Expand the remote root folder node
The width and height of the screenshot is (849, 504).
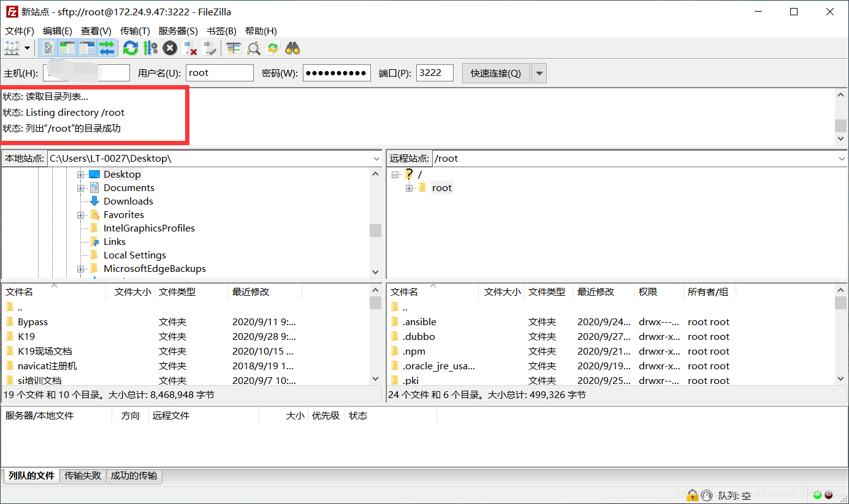point(409,188)
